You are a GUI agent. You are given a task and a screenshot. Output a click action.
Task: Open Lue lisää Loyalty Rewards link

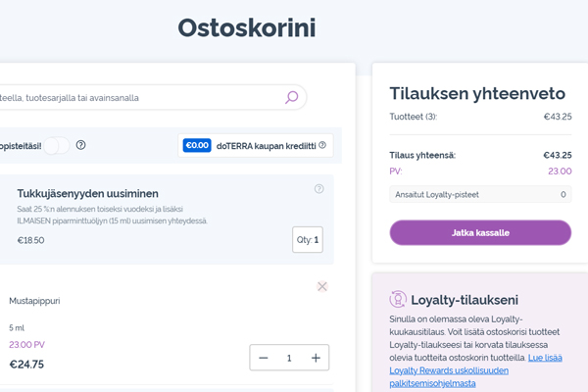click(x=475, y=370)
